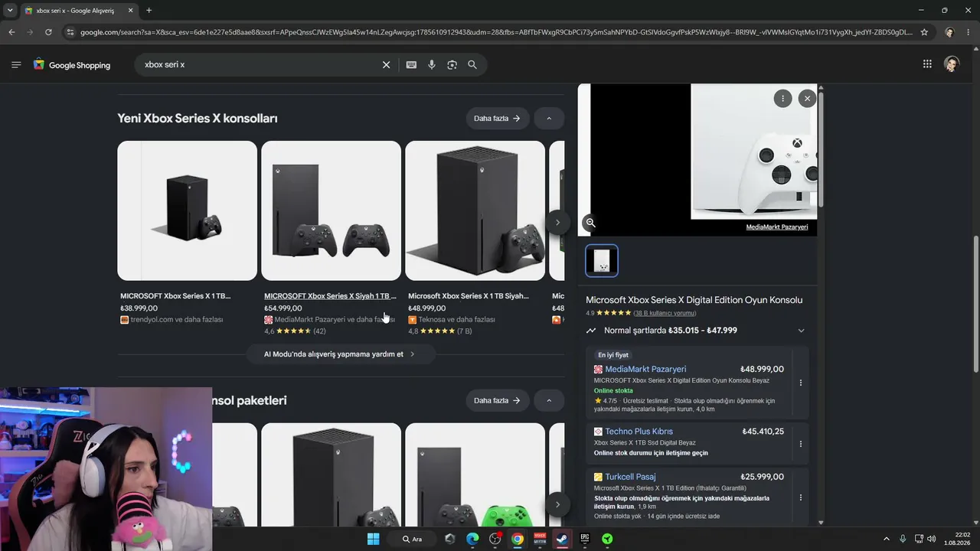The height and width of the screenshot is (551, 980).
Task: Open the 'MICROSOFT Xbox Series X Siyah 1 TB' listing
Action: [330, 296]
